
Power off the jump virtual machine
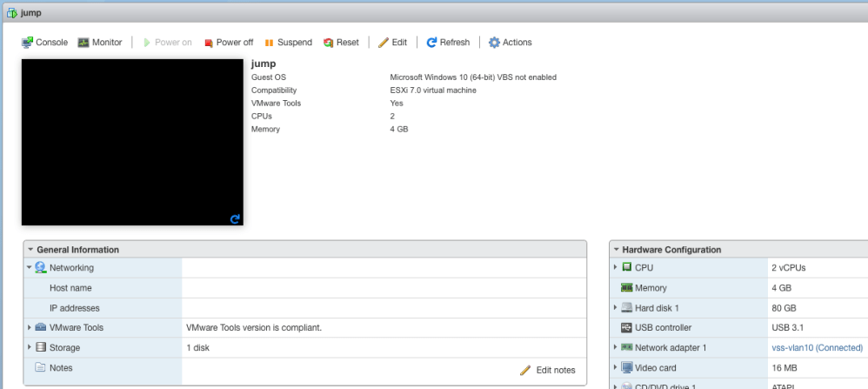point(229,42)
